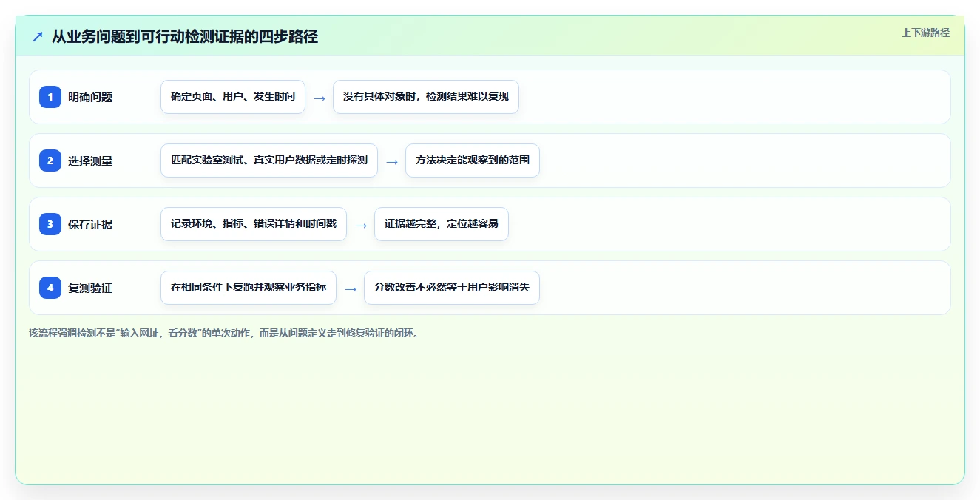Click the step 1 number badge

50,97
